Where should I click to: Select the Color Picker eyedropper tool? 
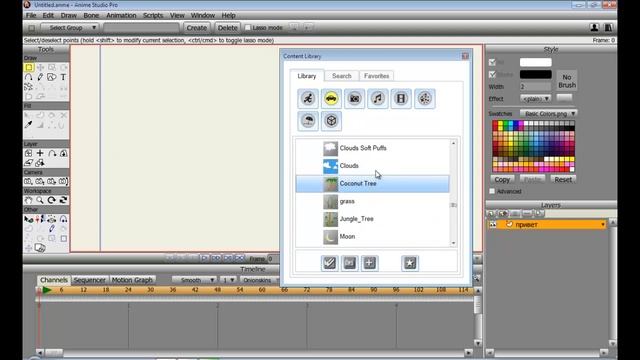28,125
